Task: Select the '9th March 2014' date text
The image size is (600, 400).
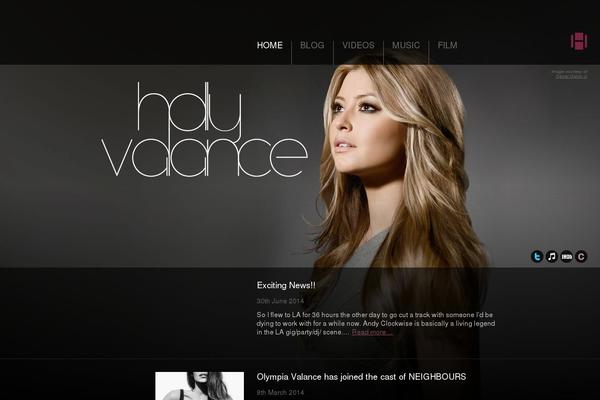Action: tap(280, 392)
